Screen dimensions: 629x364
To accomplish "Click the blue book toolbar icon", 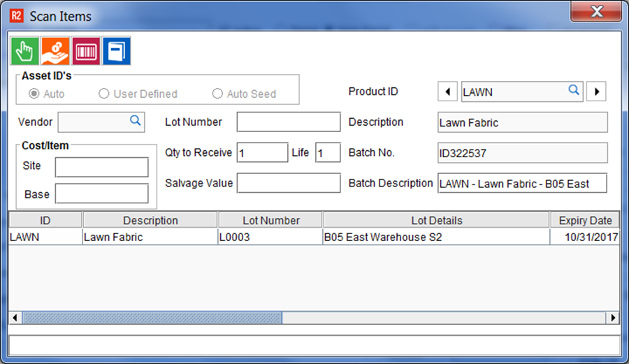I will click(117, 51).
